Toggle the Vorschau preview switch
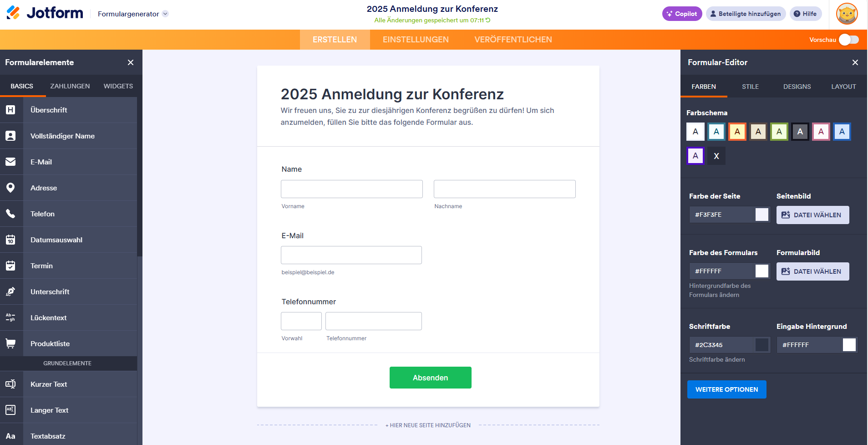 pos(849,40)
